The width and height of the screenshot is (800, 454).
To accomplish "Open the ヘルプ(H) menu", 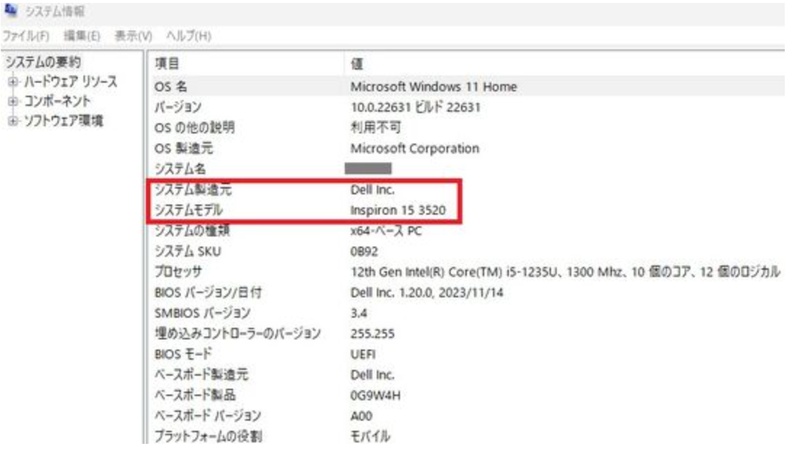I will click(188, 36).
